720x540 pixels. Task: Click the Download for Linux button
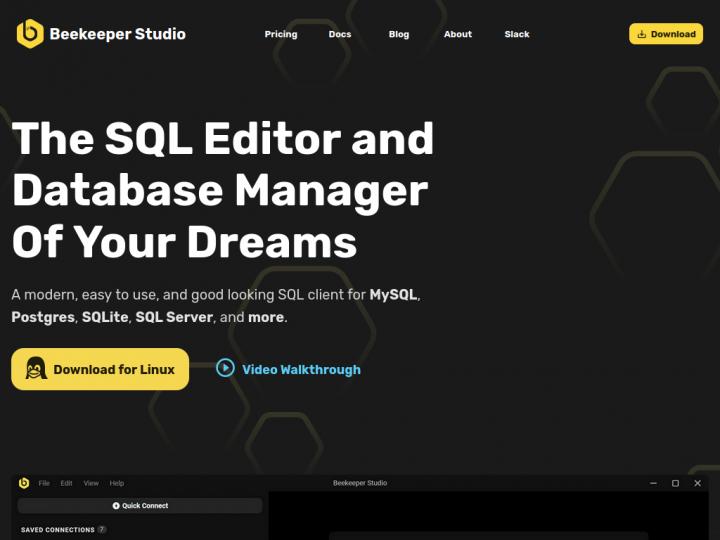[100, 369]
